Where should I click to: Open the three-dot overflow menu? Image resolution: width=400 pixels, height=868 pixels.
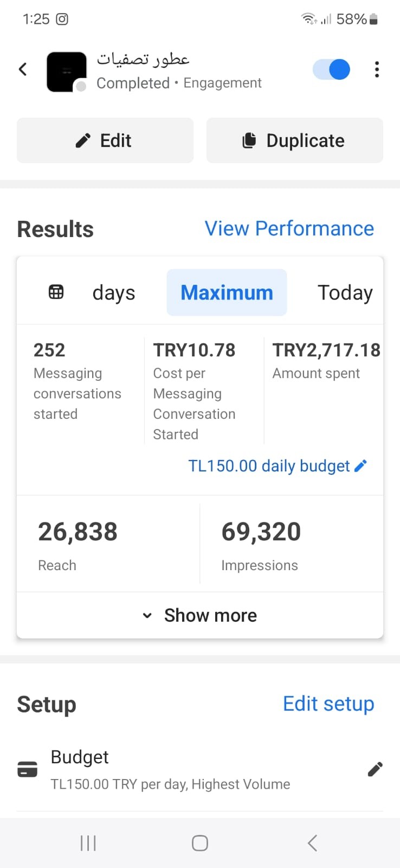coord(377,69)
